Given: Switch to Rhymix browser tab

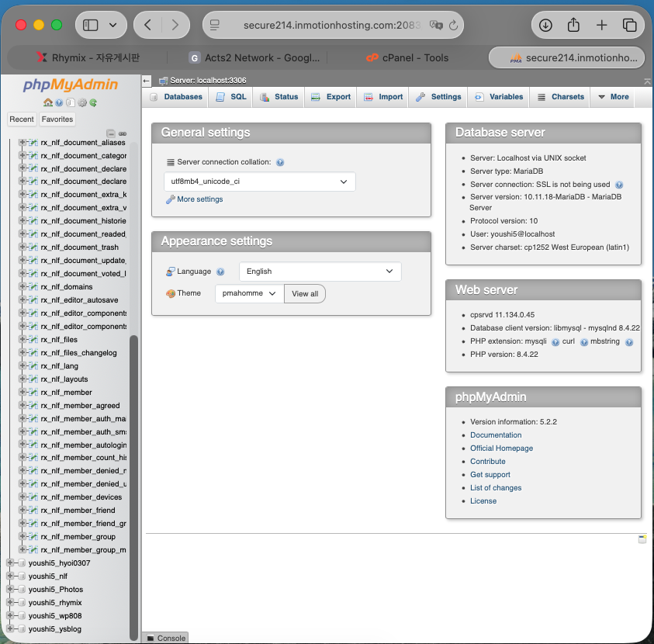Looking at the screenshot, I should 88,57.
